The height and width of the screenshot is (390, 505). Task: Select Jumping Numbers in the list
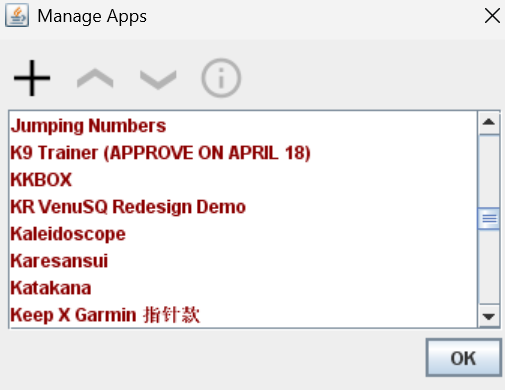coord(243,126)
